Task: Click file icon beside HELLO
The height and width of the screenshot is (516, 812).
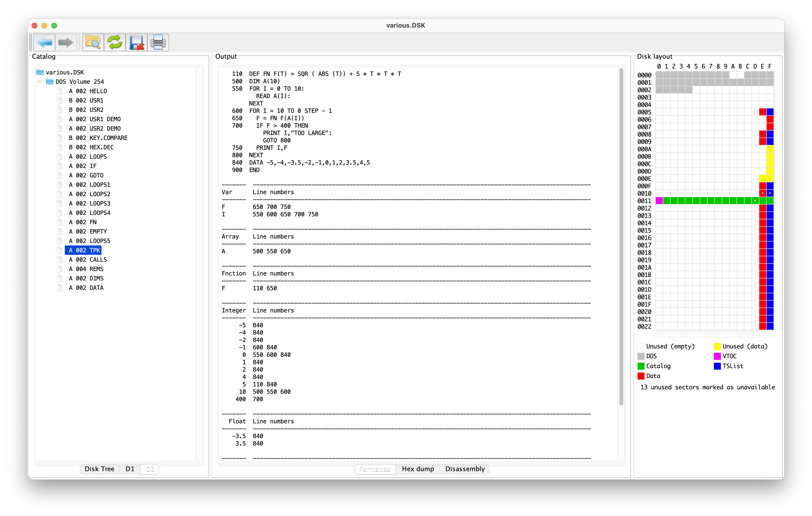Action: (x=60, y=91)
